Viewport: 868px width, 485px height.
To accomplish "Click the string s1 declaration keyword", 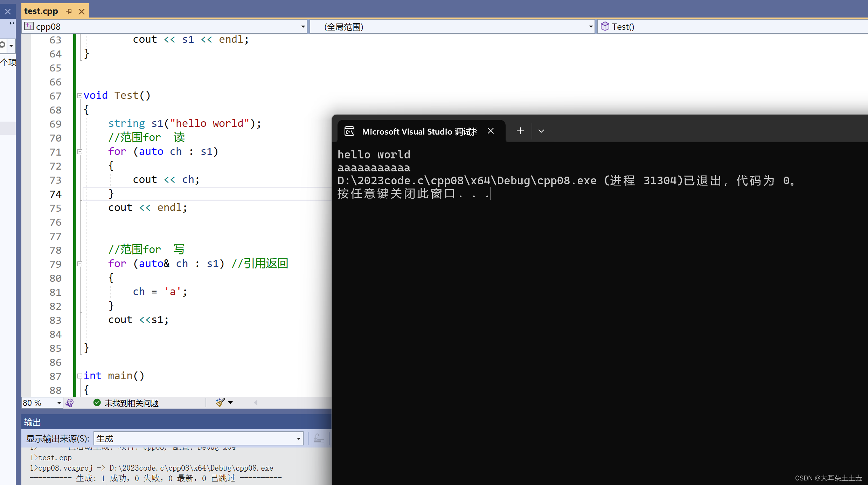I will coord(126,123).
